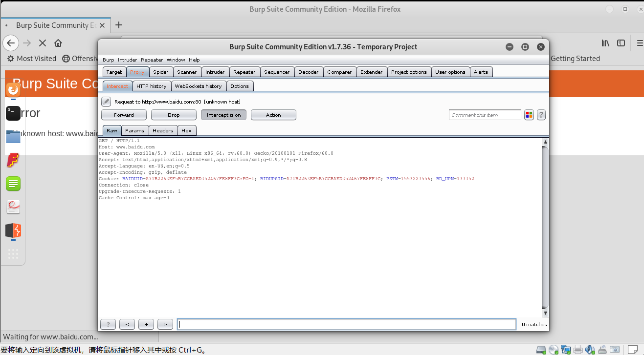Click the search help '?' button at bottom
The height and width of the screenshot is (355, 644).
click(108, 324)
